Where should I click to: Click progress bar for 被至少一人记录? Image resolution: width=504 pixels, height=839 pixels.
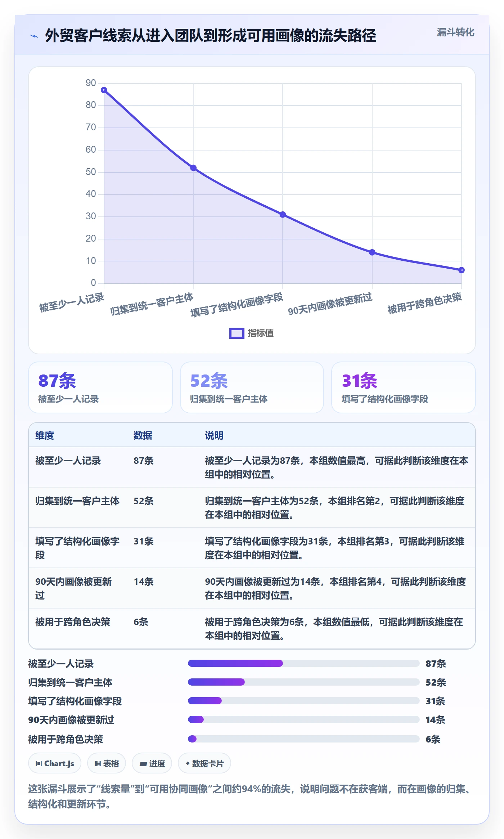[304, 663]
